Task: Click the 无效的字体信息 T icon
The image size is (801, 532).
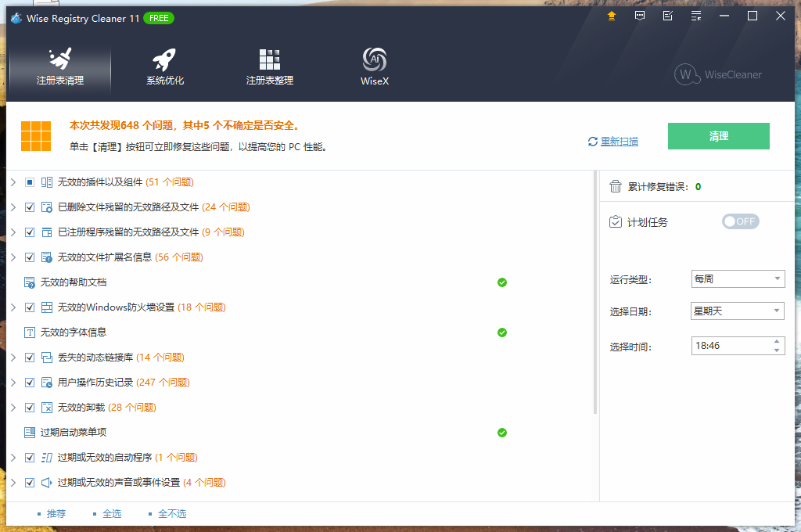Action: pos(30,332)
